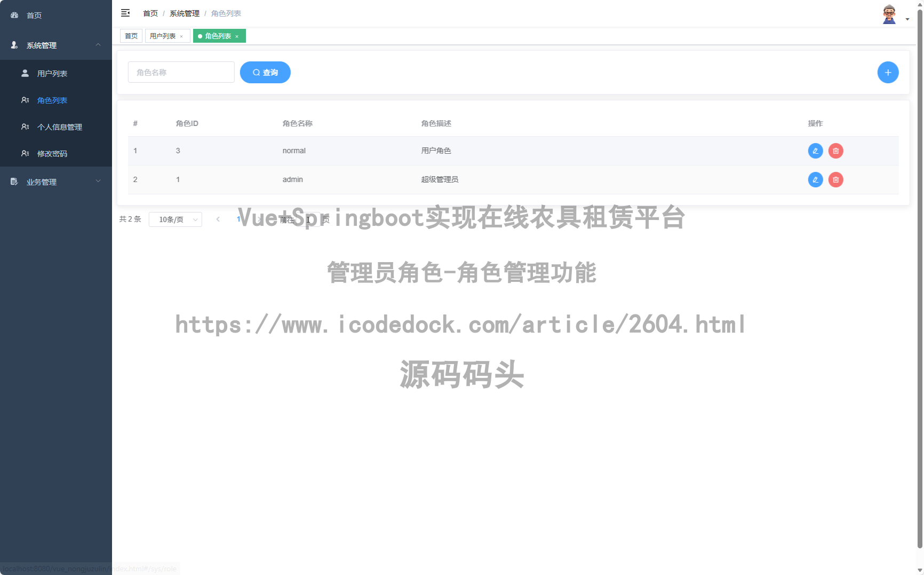Select 修改密码 in the sidebar
The height and width of the screenshot is (575, 924).
pos(52,153)
